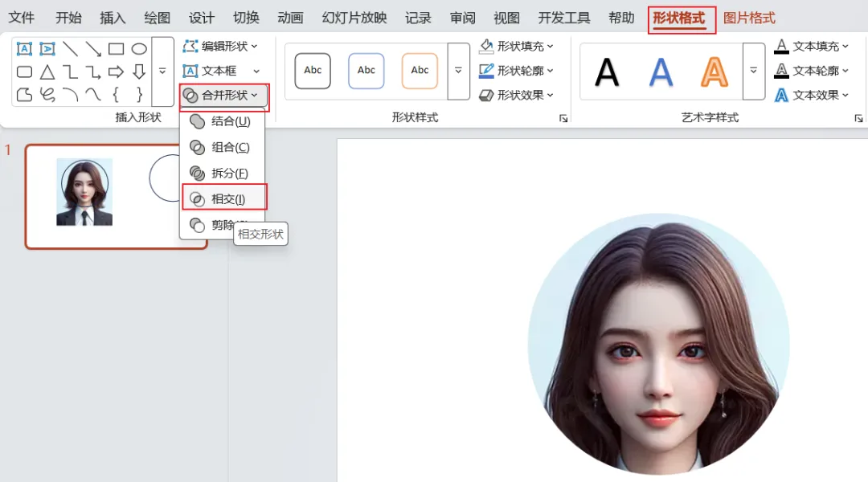Screen dimensions: 868x482
Task: Switch to the 幻灯片放映 tab
Action: click(x=354, y=18)
